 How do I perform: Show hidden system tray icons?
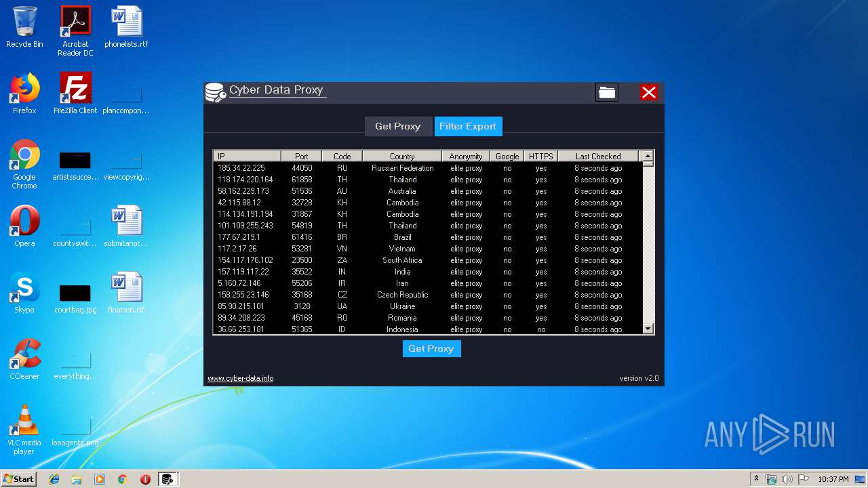pos(756,479)
